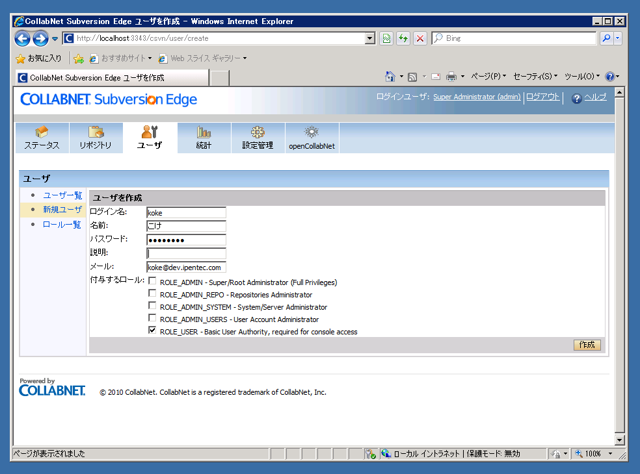Check the ROLE_ADMIN Super/Root Administrator checkbox
Screen dimensions: 640x474
152,281
